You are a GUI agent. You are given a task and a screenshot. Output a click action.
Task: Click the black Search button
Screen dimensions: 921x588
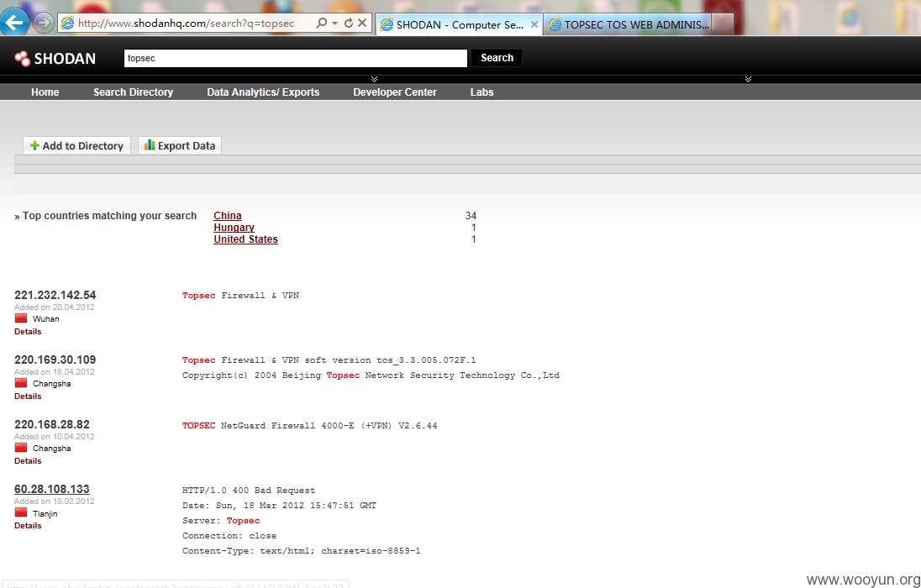[497, 58]
